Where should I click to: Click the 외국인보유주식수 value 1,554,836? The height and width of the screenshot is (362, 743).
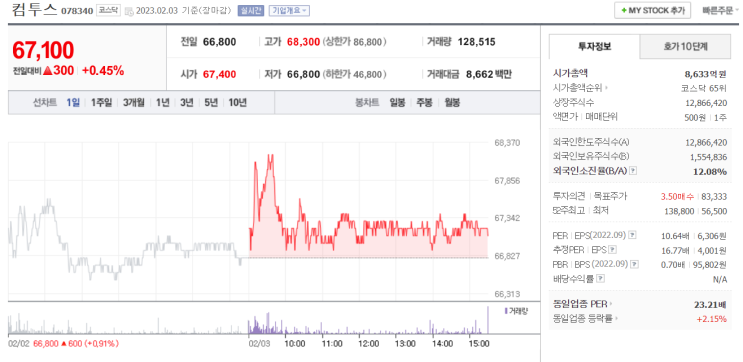coord(708,157)
